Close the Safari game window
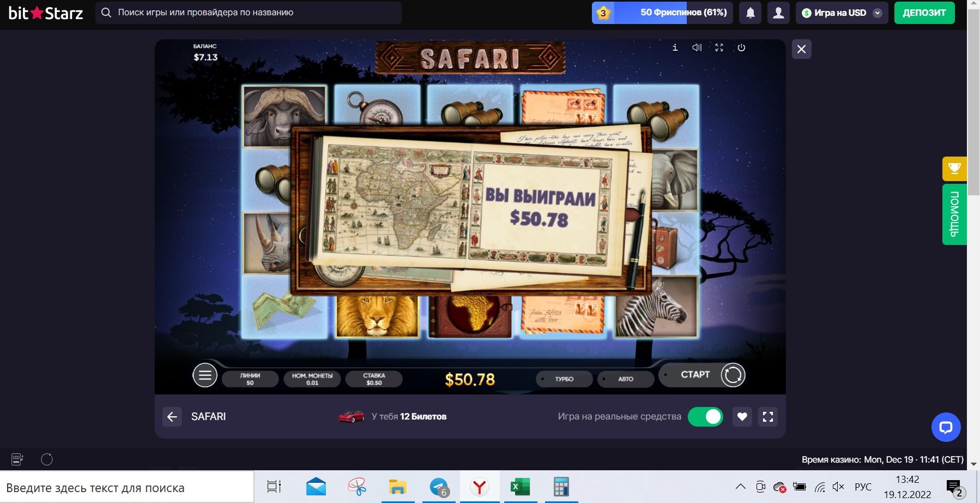This screenshot has width=980, height=503. (801, 49)
